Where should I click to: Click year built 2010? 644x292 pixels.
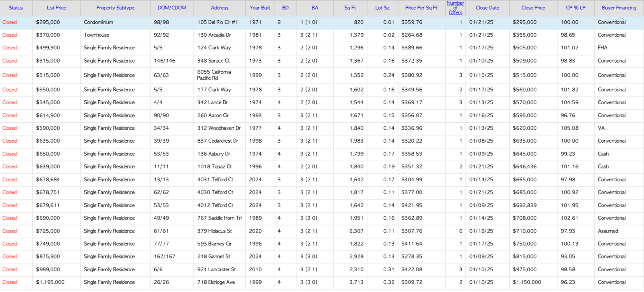[x=255, y=269]
